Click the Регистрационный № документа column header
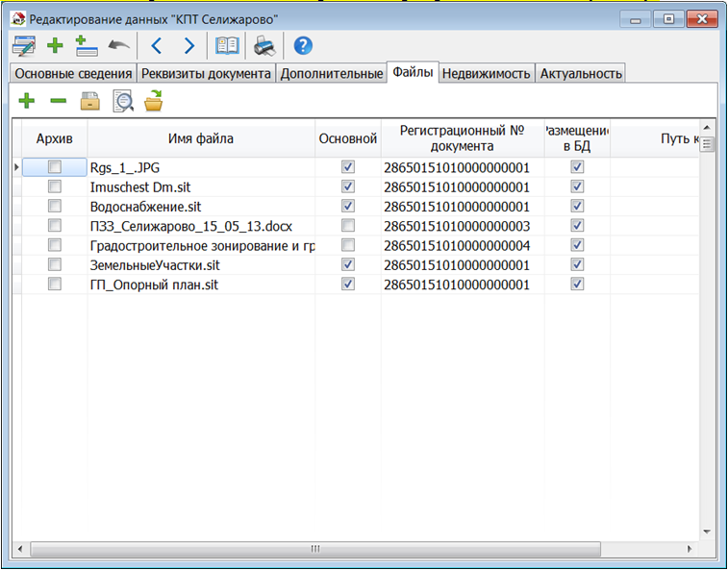This screenshot has height=570, width=728. [463, 139]
